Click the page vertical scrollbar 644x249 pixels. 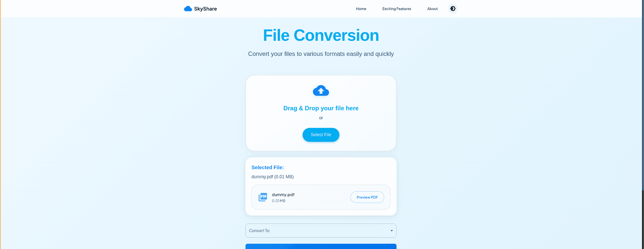click(x=643, y=96)
